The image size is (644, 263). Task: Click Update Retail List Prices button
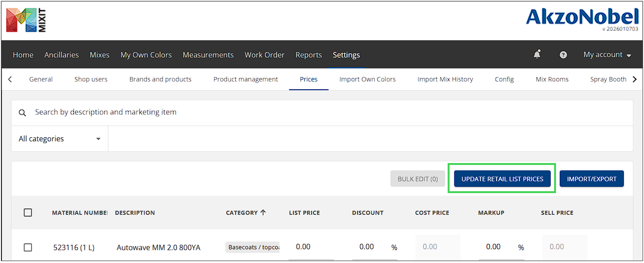502,179
